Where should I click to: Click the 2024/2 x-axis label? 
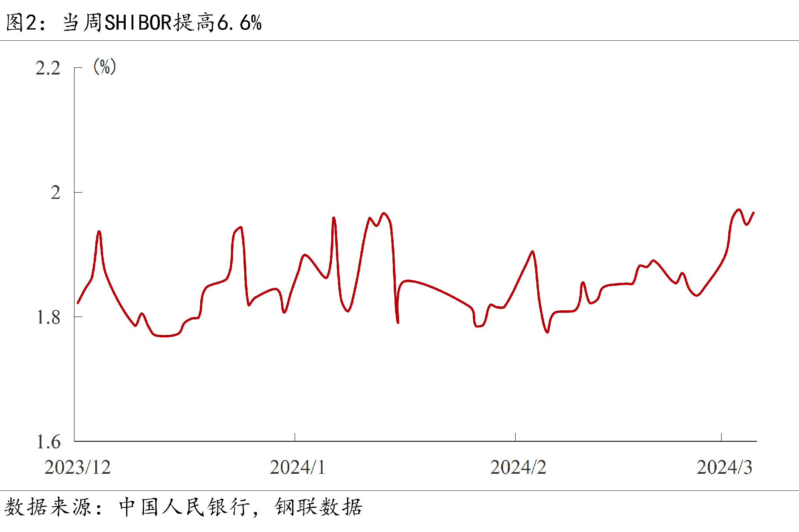coord(518,468)
